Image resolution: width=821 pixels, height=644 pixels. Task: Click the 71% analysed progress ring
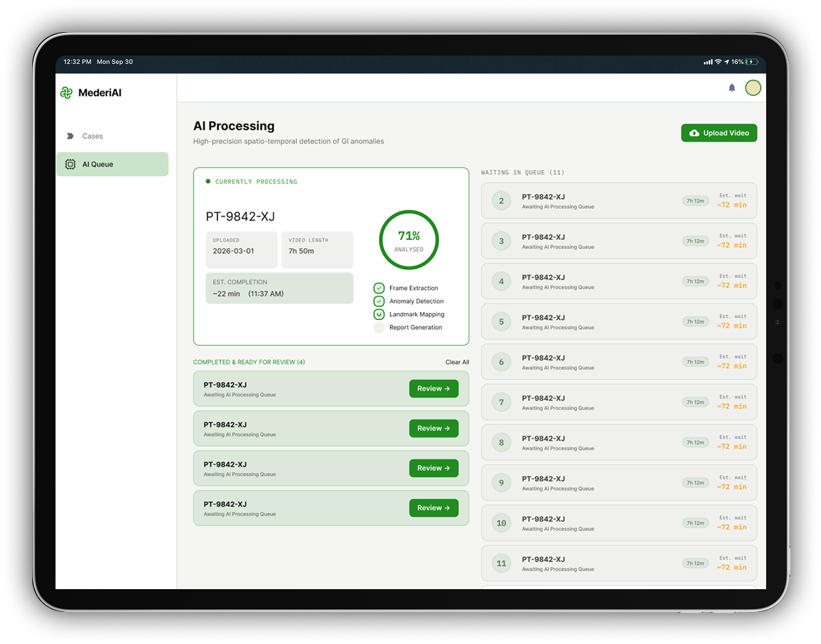[409, 240]
